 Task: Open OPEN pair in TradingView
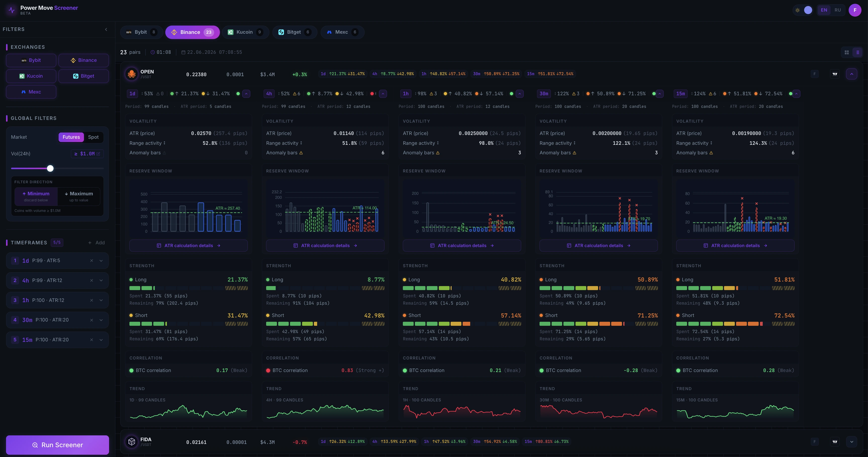point(835,74)
